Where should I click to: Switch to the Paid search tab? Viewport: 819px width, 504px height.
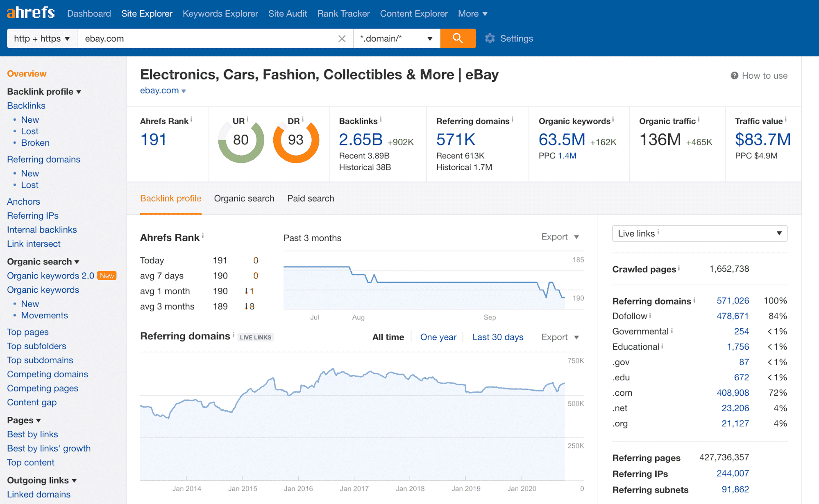pyautogui.click(x=310, y=199)
